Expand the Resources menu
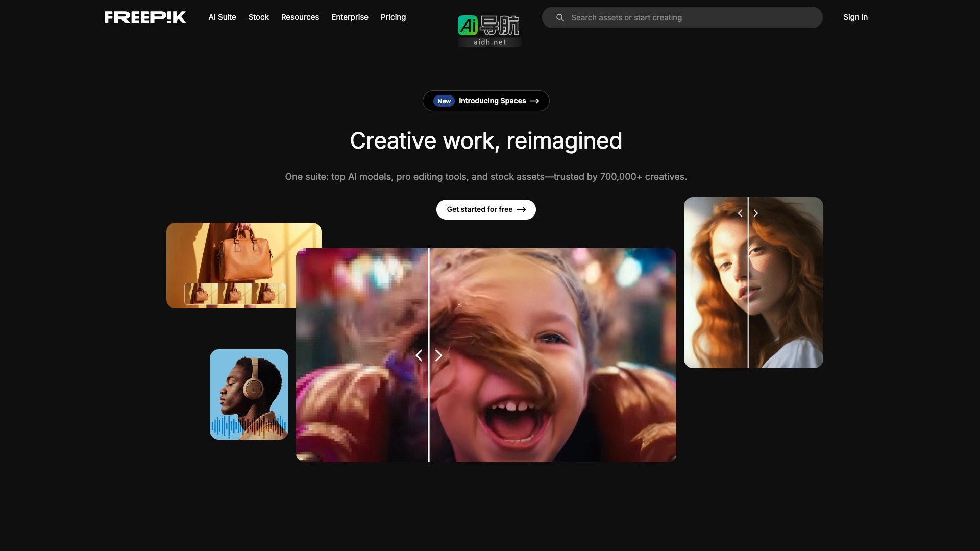980x551 pixels. (x=300, y=17)
